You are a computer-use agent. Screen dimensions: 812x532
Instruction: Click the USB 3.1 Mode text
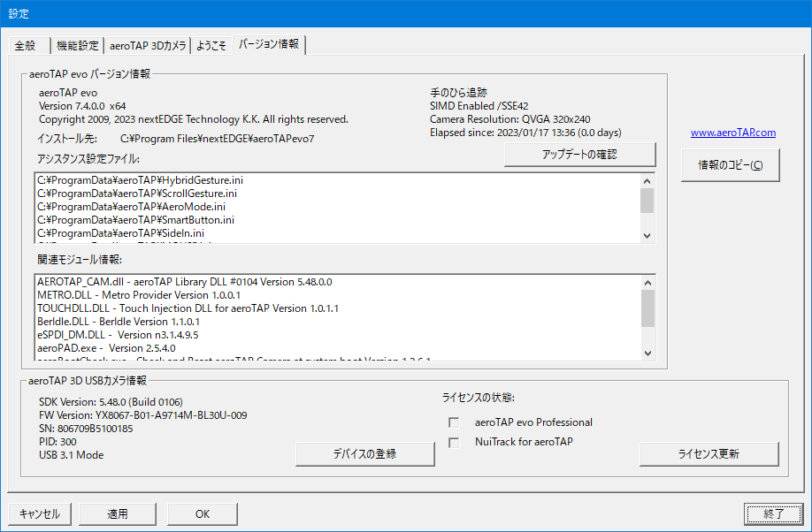(x=72, y=455)
